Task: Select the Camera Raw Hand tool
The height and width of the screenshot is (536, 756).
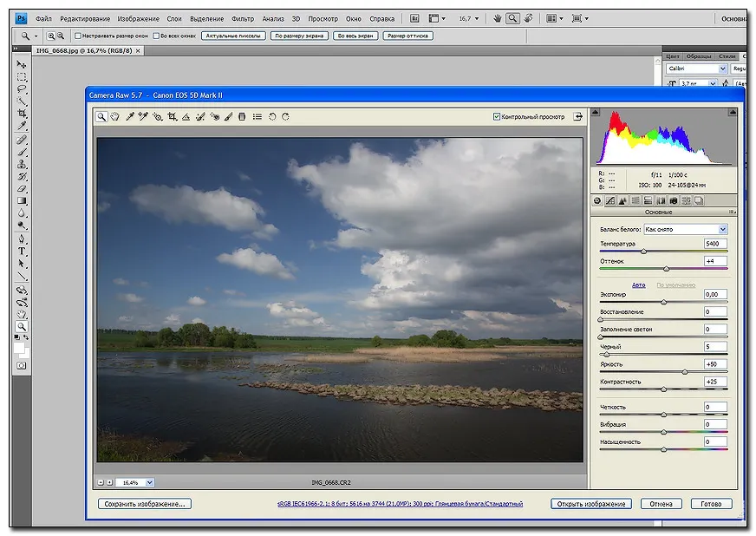Action: [114, 117]
